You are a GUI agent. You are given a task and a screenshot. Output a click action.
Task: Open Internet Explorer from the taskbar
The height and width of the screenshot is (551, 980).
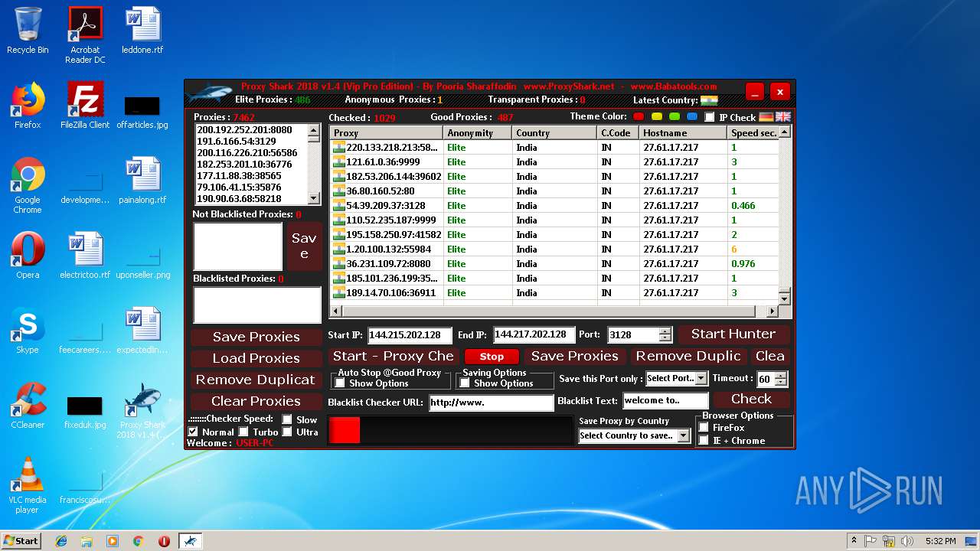tap(61, 541)
